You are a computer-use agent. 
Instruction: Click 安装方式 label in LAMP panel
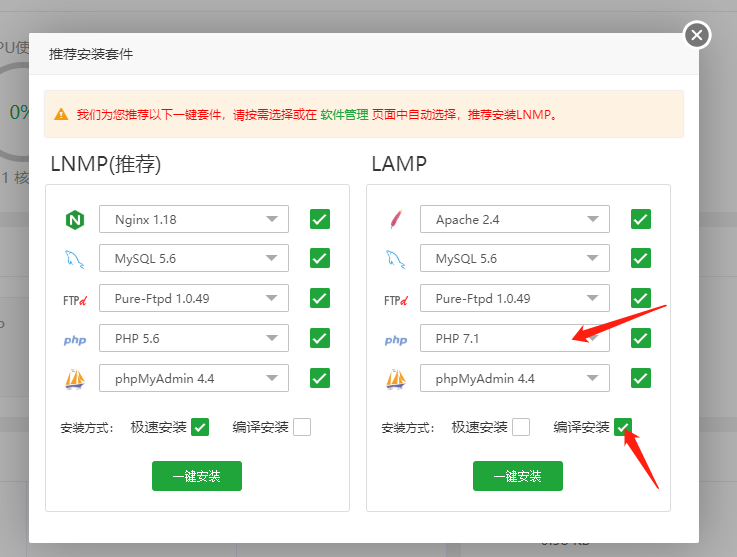(408, 428)
